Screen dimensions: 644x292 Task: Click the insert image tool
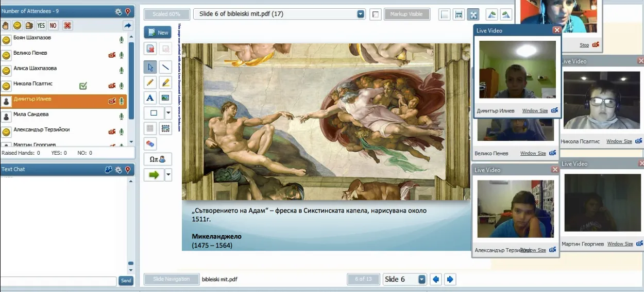(165, 98)
